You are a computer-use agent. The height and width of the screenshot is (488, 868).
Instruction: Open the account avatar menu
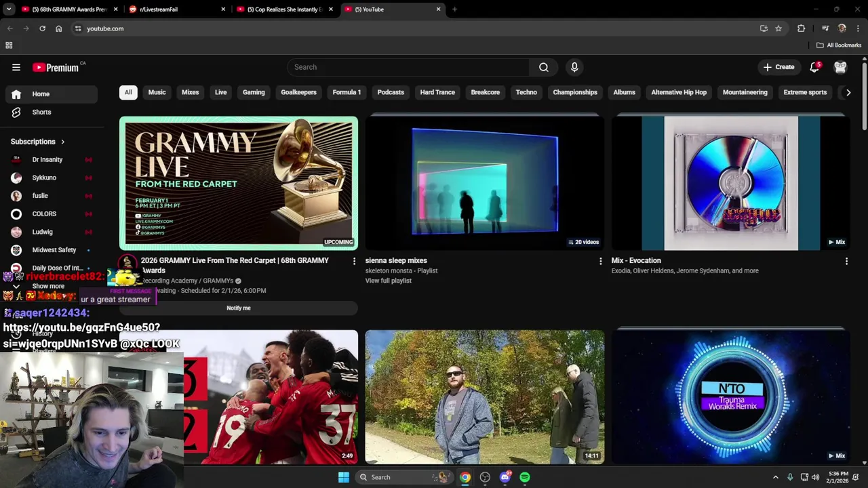tap(840, 67)
